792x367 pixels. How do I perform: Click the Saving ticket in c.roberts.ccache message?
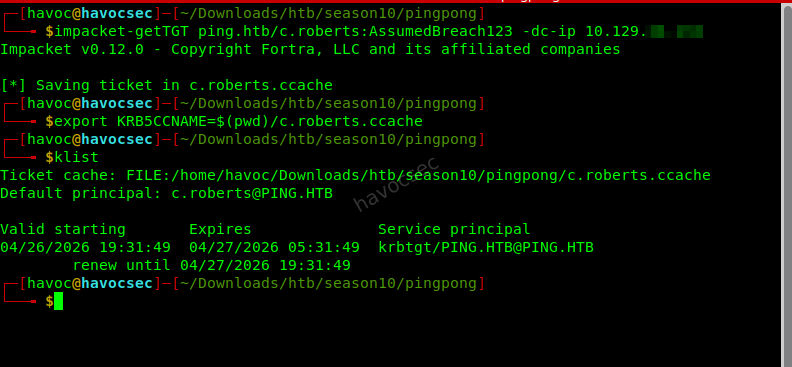coord(166,85)
